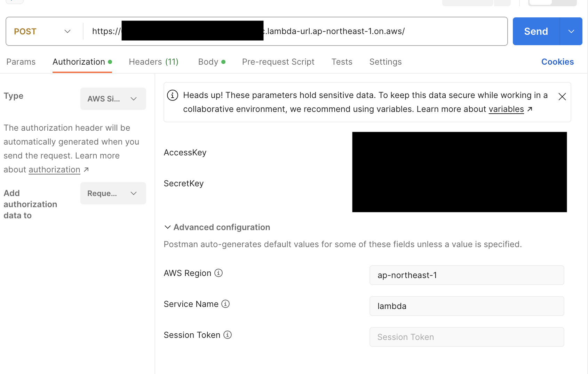Open the request Settings tab
The image size is (588, 374).
click(x=386, y=62)
